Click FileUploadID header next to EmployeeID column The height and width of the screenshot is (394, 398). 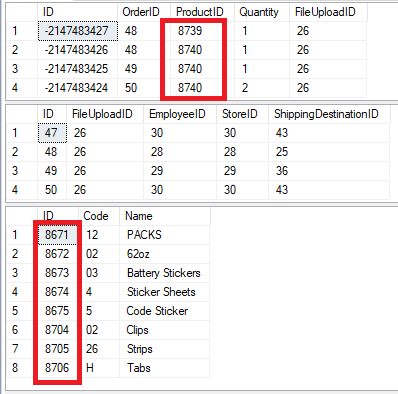[x=105, y=114]
